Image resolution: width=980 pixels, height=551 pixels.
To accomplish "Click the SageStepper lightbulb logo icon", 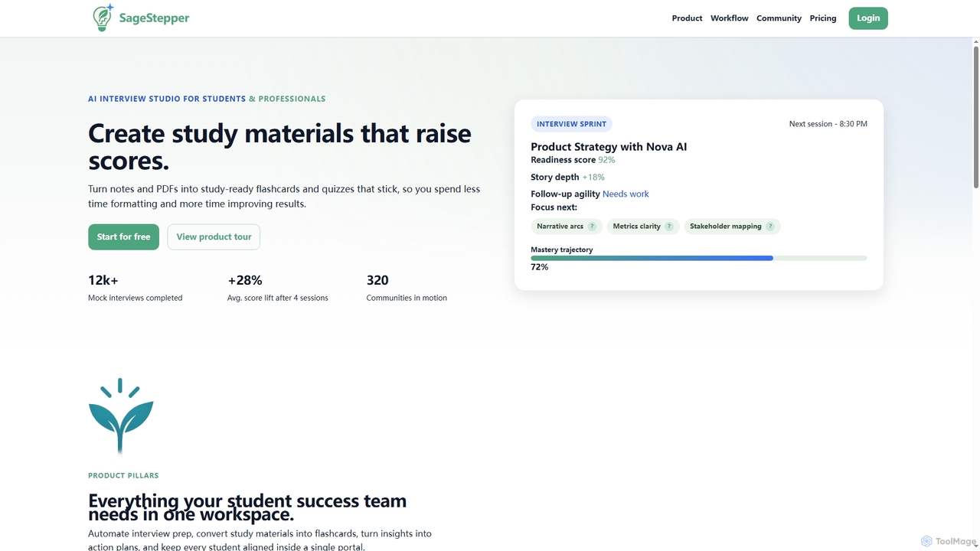I will [x=103, y=18].
